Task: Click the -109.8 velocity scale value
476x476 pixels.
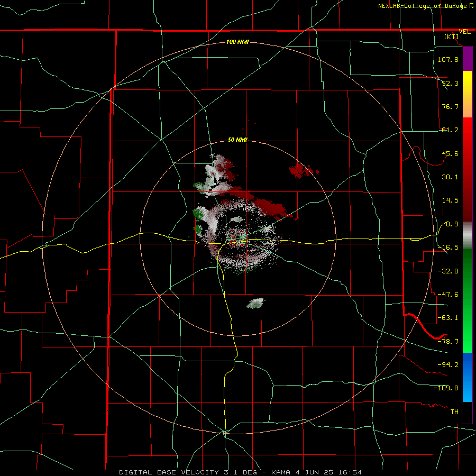Action: click(x=446, y=388)
